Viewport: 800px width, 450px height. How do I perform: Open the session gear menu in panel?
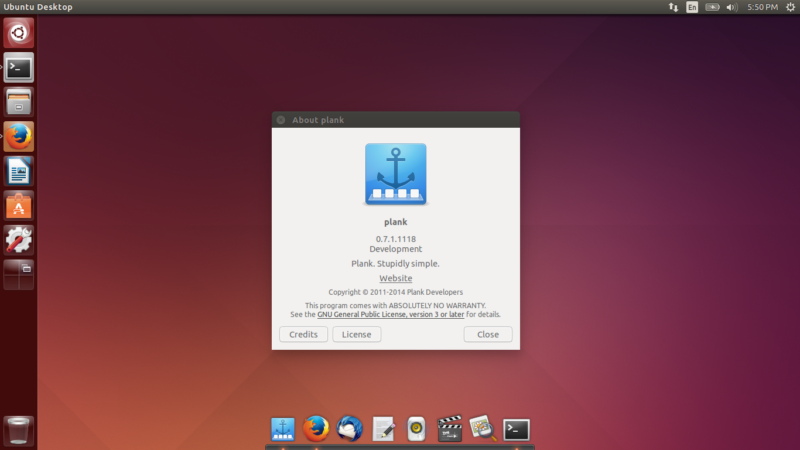click(x=790, y=7)
